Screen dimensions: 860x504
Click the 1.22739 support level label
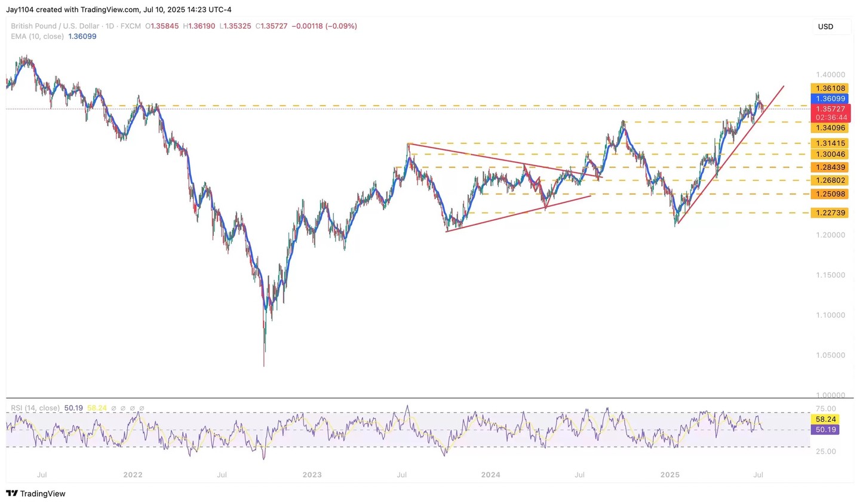tap(830, 213)
